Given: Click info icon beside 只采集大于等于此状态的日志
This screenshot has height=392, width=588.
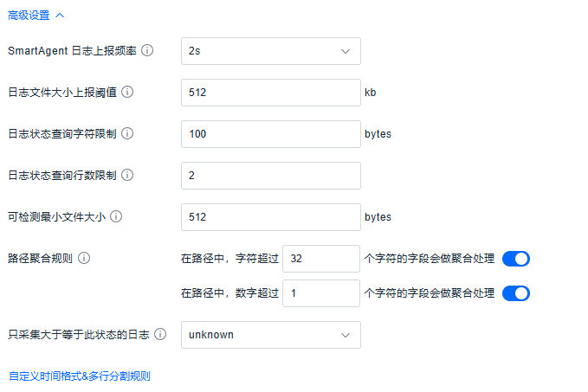Looking at the screenshot, I should pos(160,335).
